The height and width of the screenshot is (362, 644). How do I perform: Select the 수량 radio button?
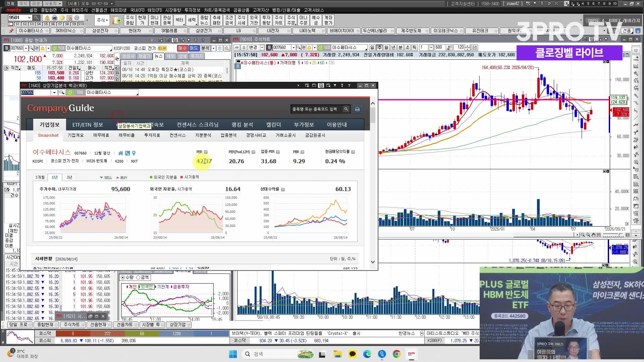[123, 278]
